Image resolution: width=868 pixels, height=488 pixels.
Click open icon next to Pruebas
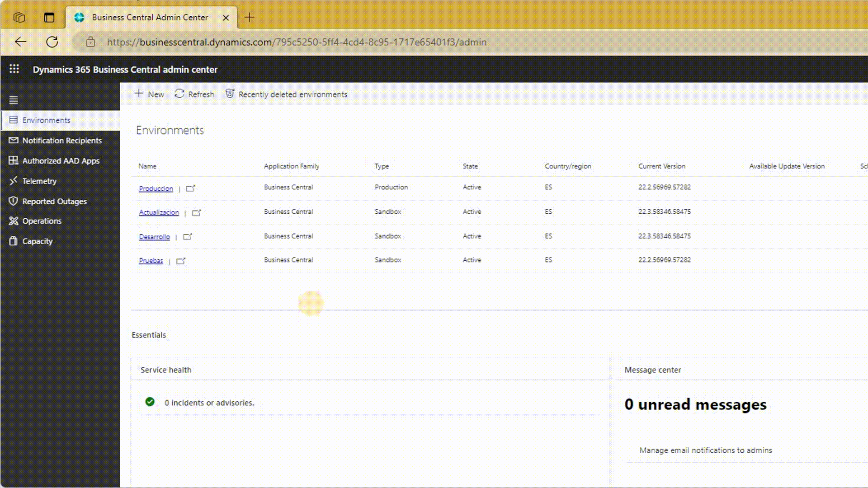[180, 261]
